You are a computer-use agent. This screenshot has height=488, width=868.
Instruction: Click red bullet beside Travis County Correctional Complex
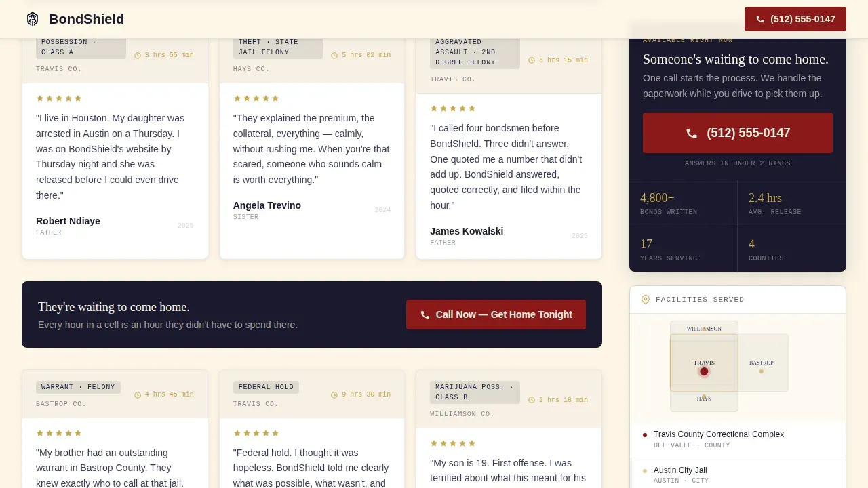[645, 435]
